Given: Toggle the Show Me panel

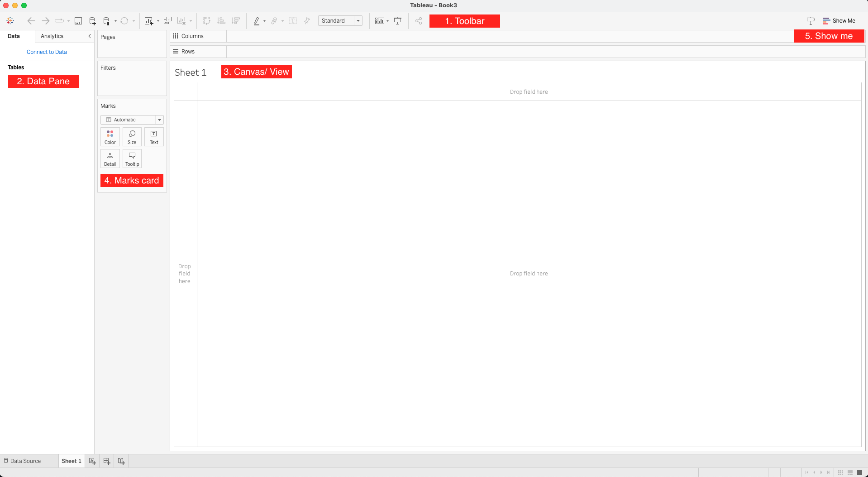Looking at the screenshot, I should pyautogui.click(x=839, y=21).
